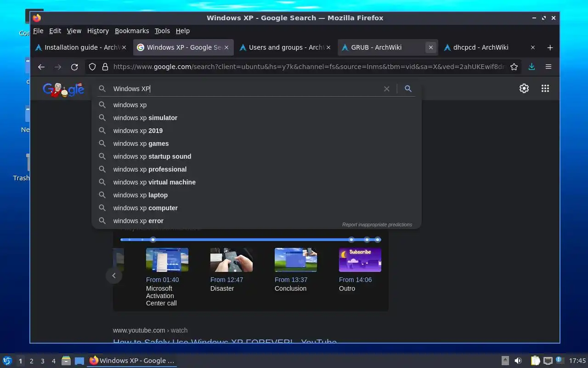
Task: Open the Bookmarks menu
Action: click(132, 31)
